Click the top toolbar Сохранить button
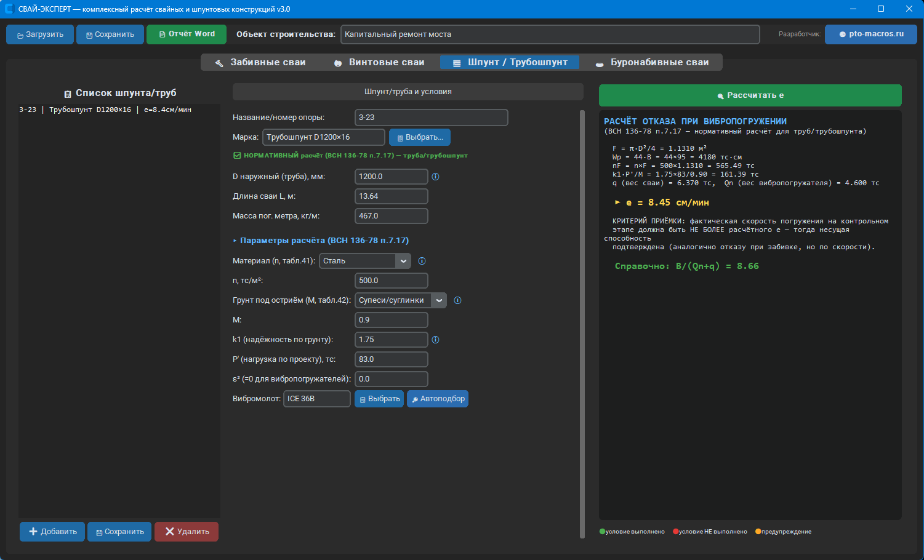924x560 pixels. 110,34
